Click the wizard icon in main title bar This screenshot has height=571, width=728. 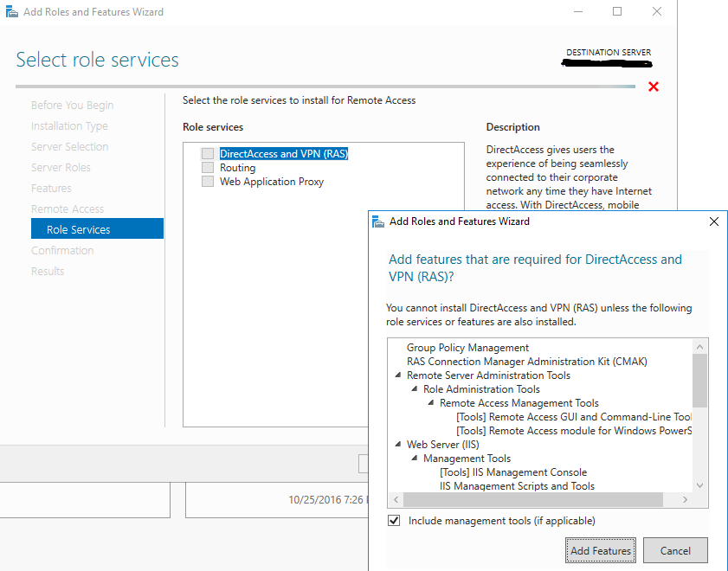click(11, 11)
